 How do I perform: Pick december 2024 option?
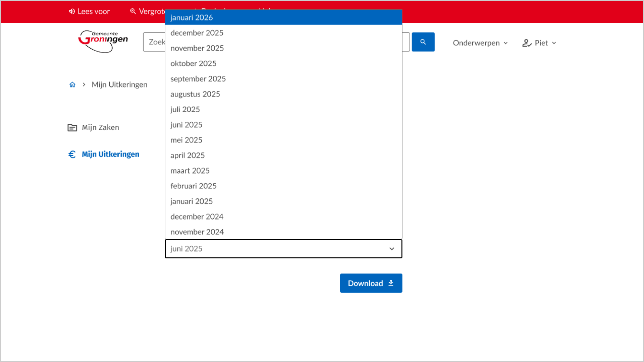click(283, 217)
